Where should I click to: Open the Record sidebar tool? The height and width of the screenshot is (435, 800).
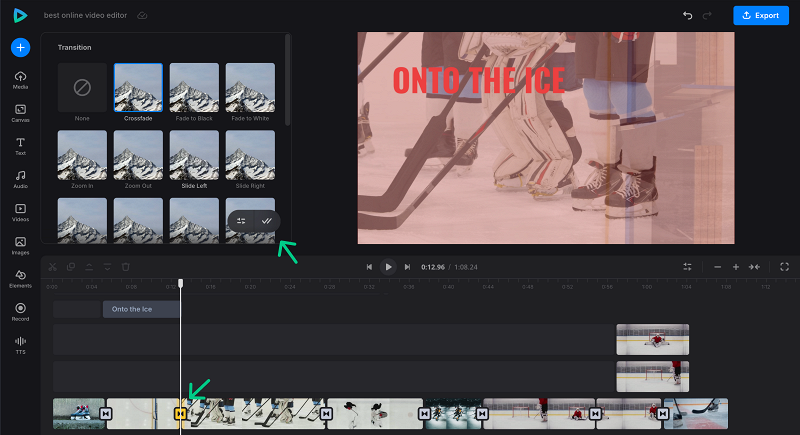pyautogui.click(x=20, y=312)
